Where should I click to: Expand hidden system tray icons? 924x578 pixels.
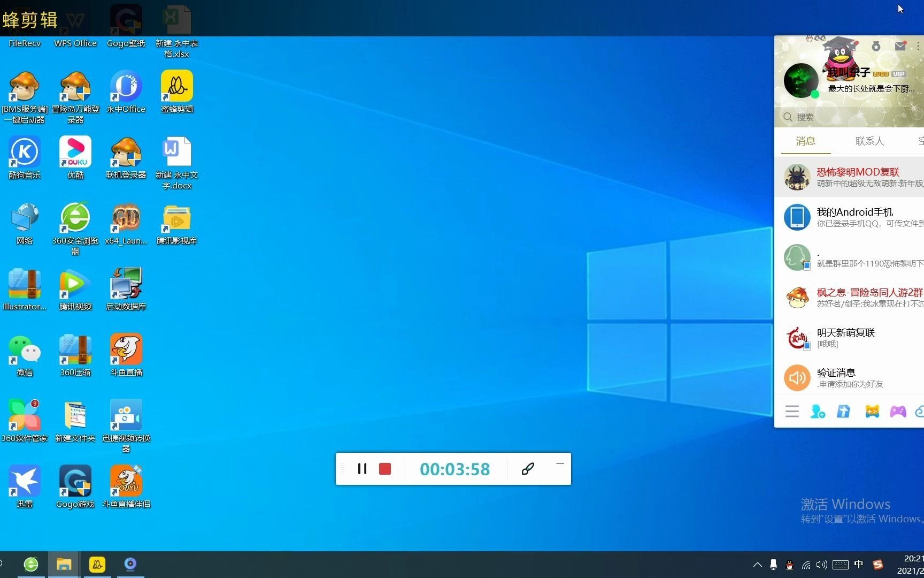click(x=757, y=565)
